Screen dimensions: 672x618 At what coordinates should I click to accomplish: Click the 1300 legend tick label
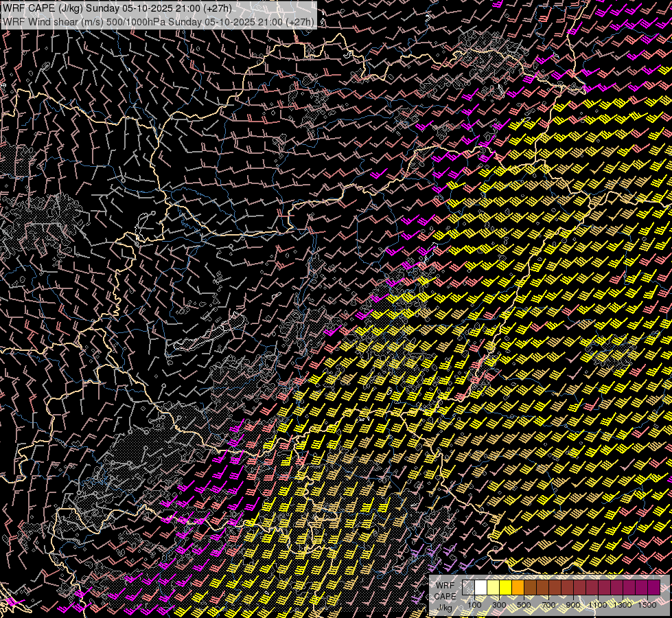(623, 605)
